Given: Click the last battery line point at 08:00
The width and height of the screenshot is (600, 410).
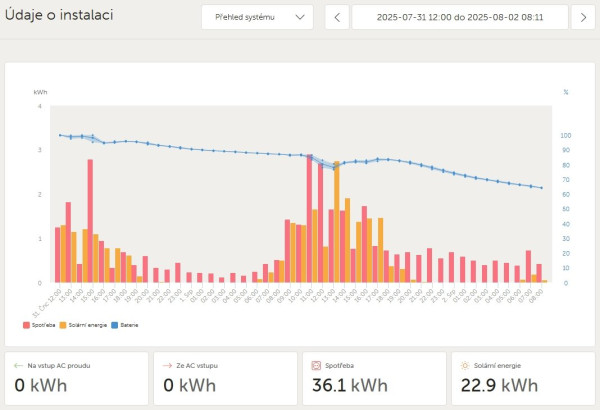Looking at the screenshot, I should [541, 188].
